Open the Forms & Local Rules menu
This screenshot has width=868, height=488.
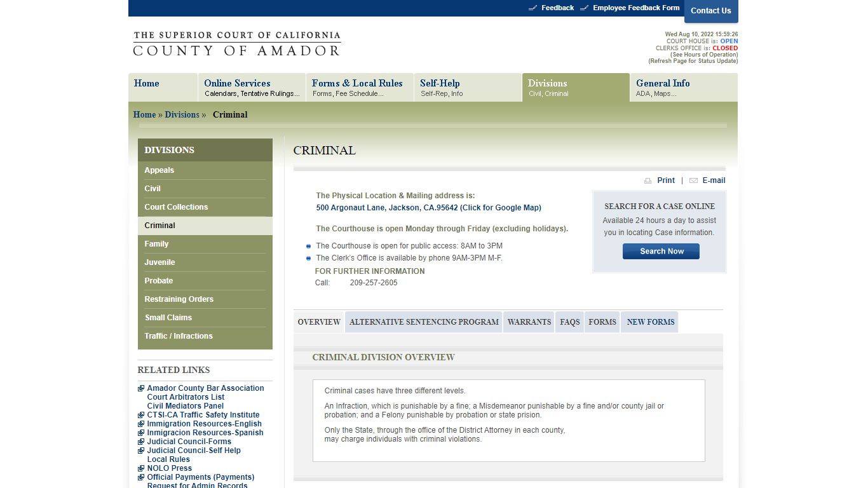[360, 88]
